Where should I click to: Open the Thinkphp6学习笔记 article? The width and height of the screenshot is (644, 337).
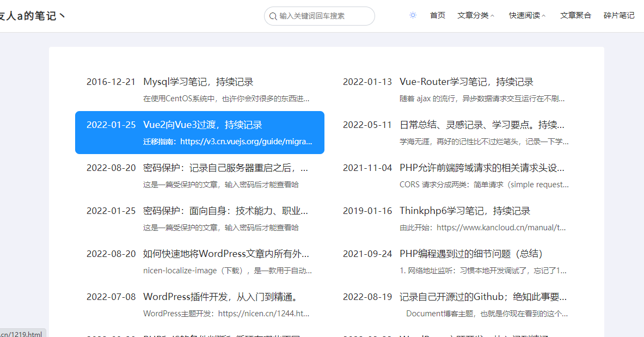point(464,211)
